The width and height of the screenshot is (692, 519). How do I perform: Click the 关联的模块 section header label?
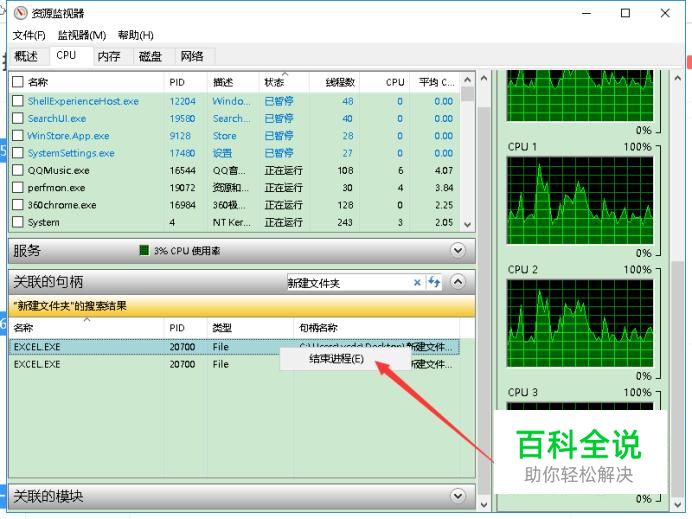click(48, 496)
